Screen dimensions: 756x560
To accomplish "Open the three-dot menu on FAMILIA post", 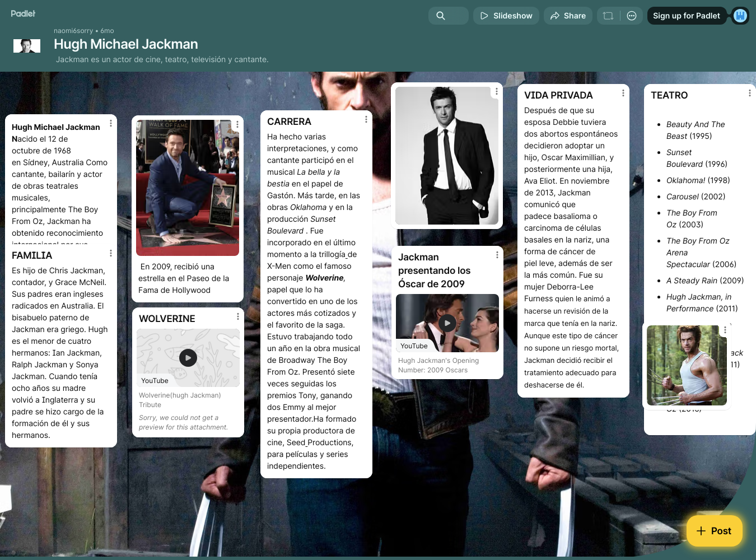I will point(111,253).
